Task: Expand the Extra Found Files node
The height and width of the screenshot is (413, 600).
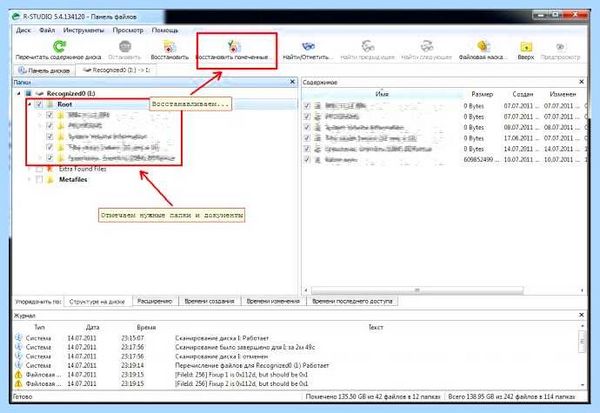Action: 29,169
